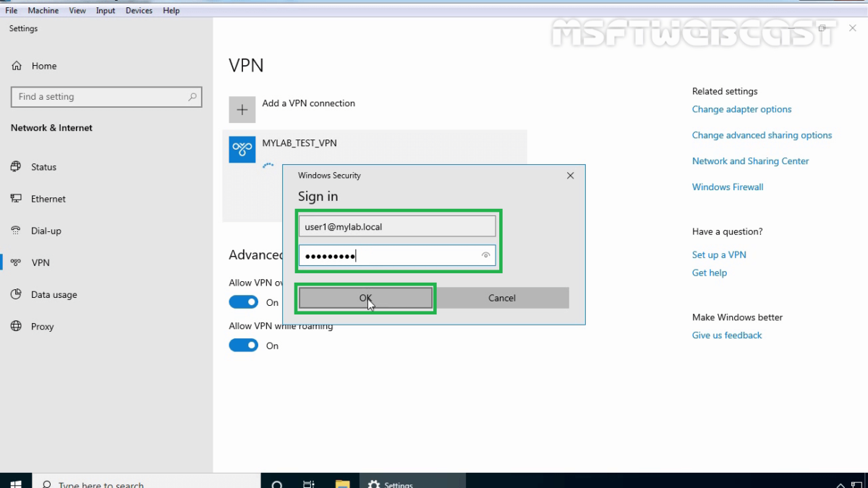
Task: Select the MYLAB_TEST_VPN entry name
Action: point(299,143)
